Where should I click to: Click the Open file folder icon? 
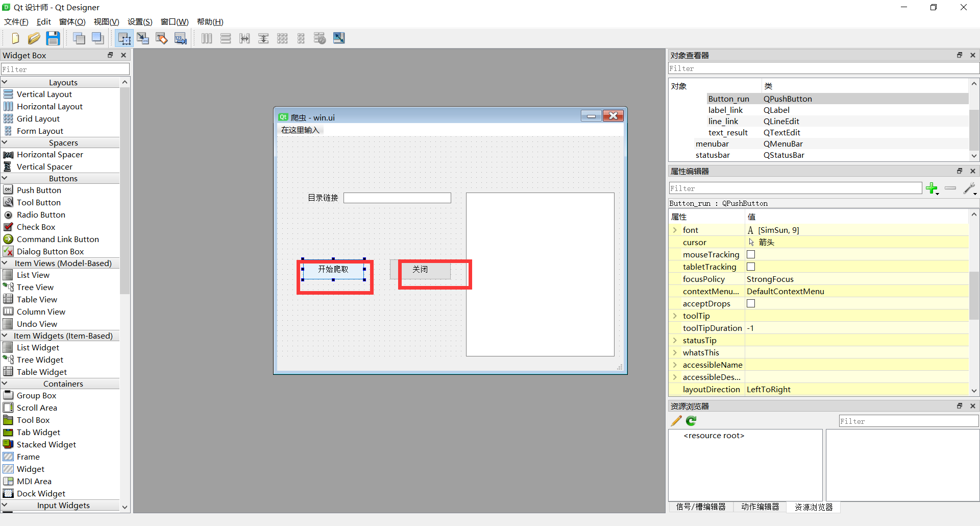34,38
